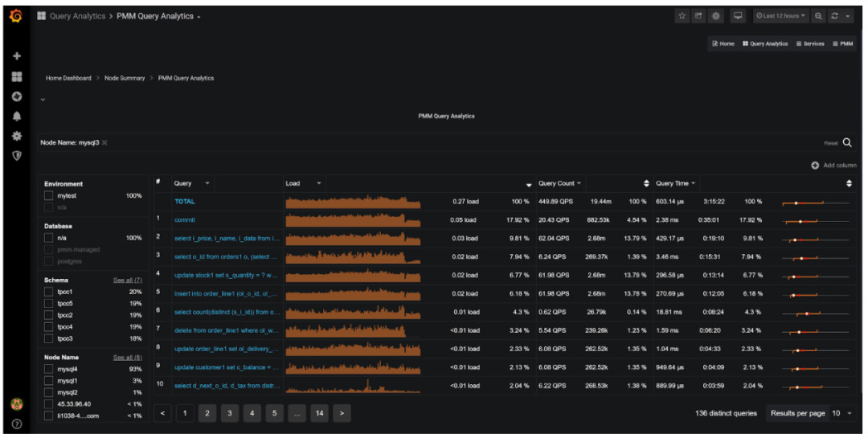Open the Results per page dropdown
This screenshot has height=438, width=868.
pyautogui.click(x=841, y=413)
